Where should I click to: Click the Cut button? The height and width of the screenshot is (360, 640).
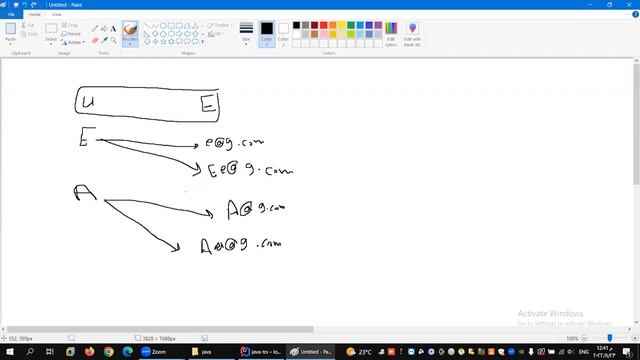tap(28, 25)
